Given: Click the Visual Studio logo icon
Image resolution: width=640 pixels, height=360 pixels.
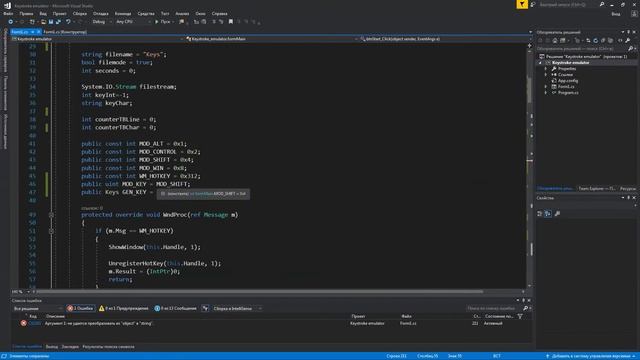Looking at the screenshot, I should click(x=7, y=5).
